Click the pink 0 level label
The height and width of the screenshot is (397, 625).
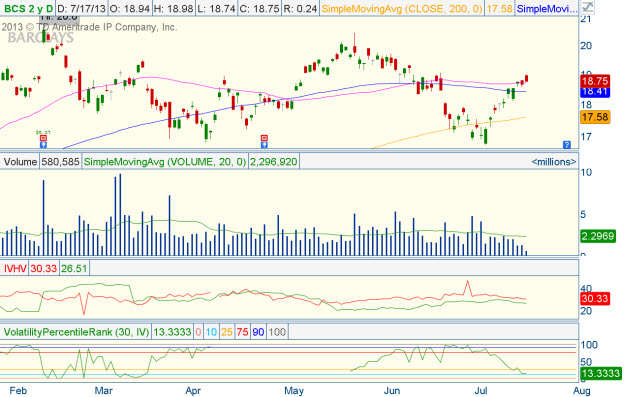[x=198, y=332]
